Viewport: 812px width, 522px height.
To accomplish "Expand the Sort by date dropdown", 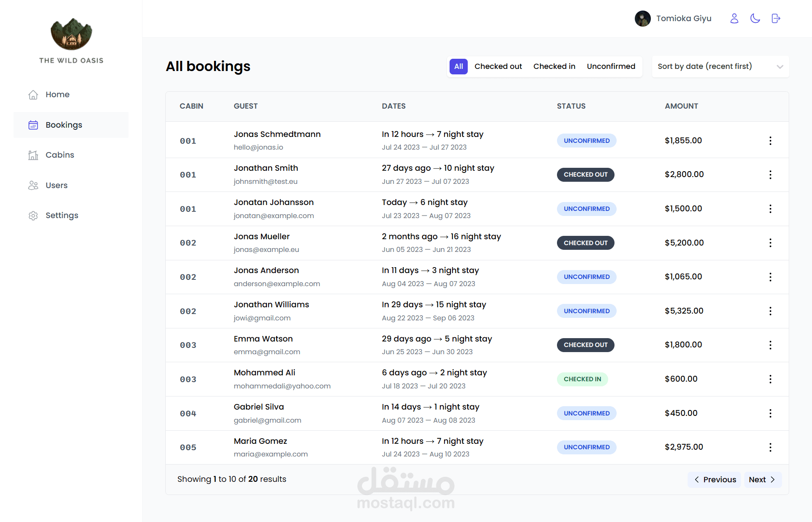I will click(720, 67).
